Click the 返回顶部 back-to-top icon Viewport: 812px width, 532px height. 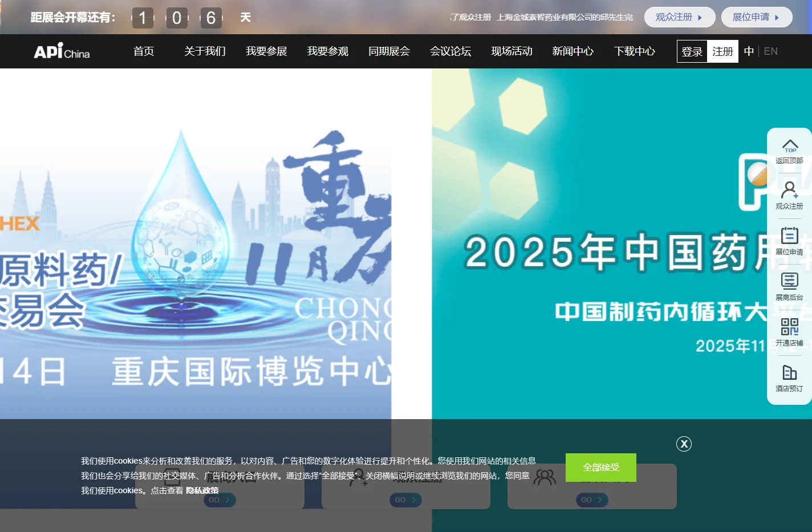(790, 147)
